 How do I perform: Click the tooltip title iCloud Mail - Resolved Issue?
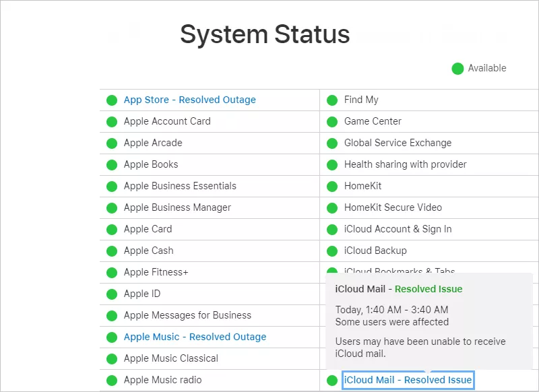click(399, 289)
